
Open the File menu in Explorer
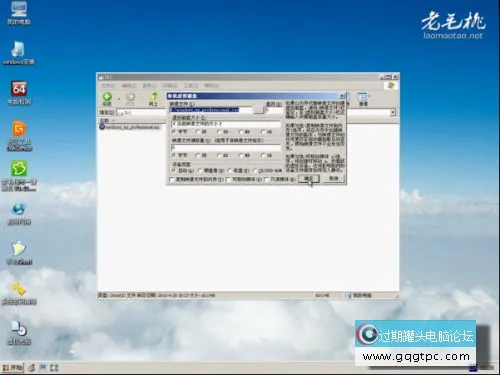pyautogui.click(x=108, y=86)
